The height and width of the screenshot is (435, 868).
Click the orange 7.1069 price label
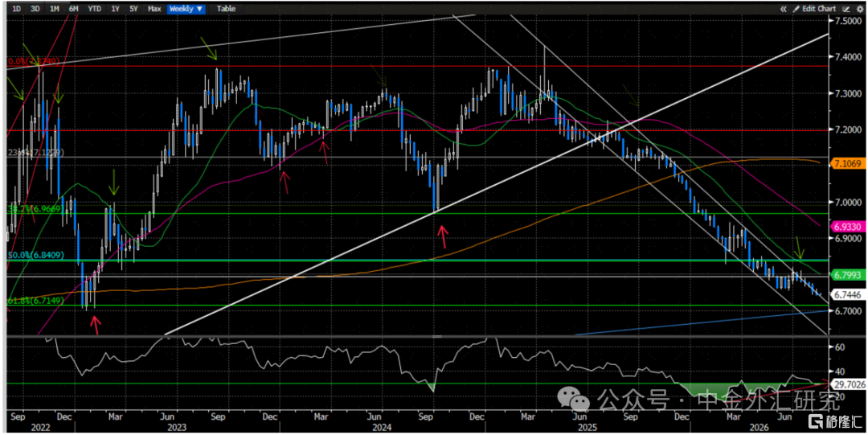[x=846, y=164]
